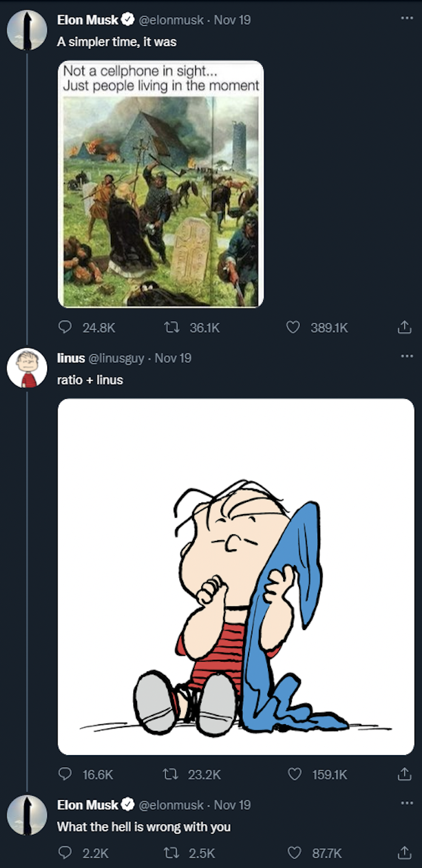Retweet the 'A simpler time' tweet

172,328
